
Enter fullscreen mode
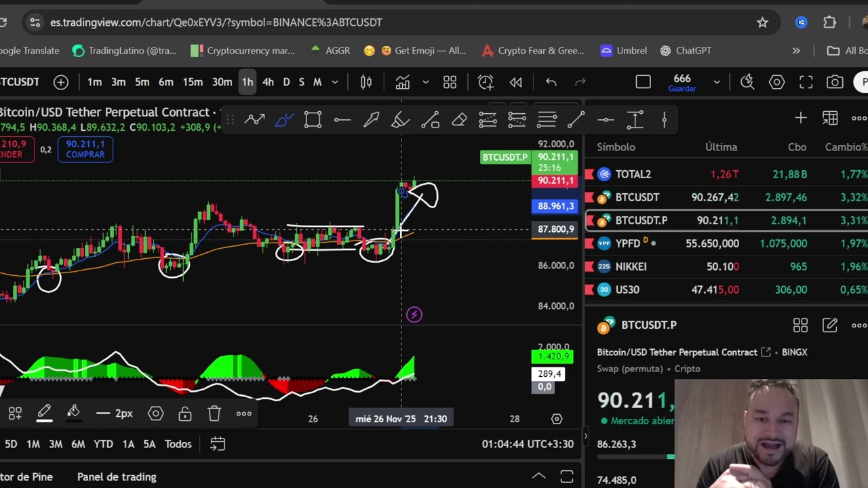click(x=806, y=82)
